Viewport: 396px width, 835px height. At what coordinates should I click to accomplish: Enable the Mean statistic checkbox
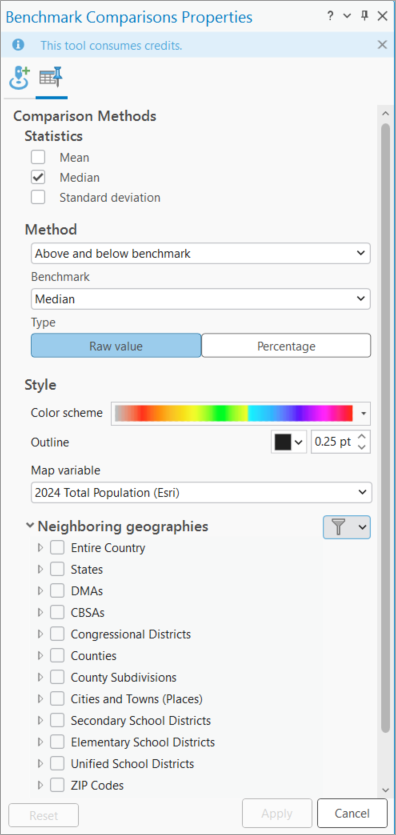(38, 157)
